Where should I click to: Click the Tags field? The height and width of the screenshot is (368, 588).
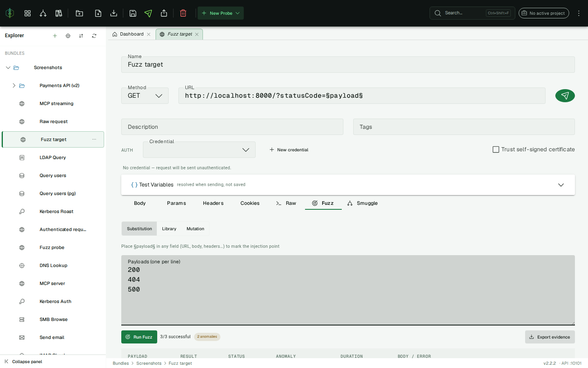point(464,127)
